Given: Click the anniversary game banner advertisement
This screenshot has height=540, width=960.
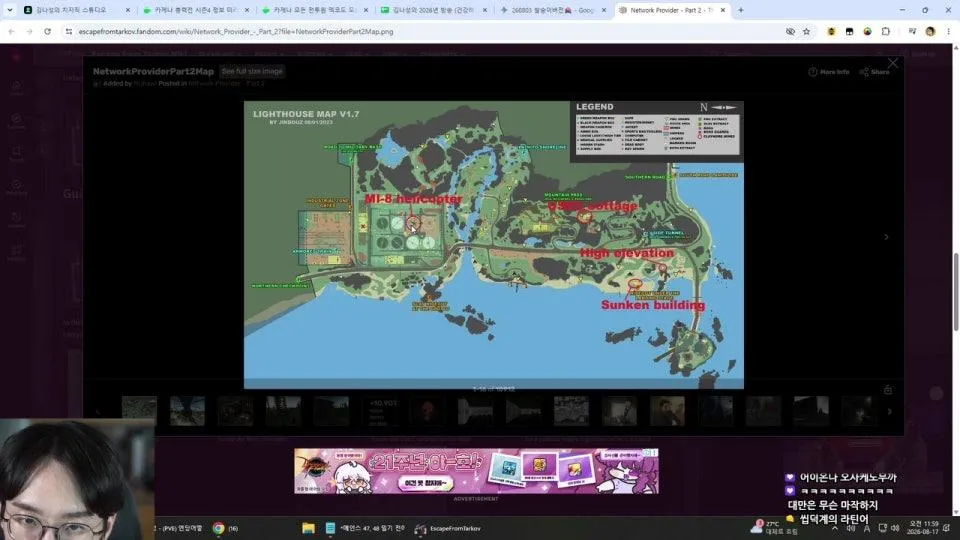Looking at the screenshot, I should pyautogui.click(x=476, y=471).
